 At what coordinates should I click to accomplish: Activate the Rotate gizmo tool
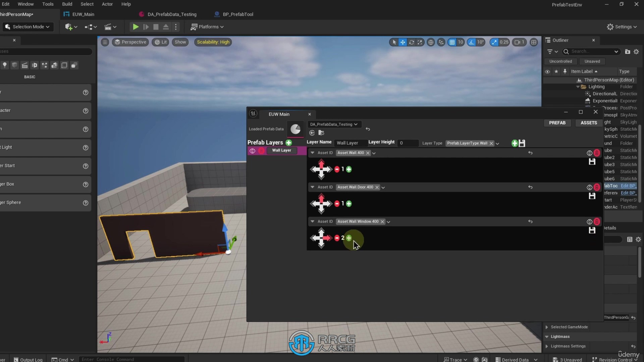click(x=411, y=42)
